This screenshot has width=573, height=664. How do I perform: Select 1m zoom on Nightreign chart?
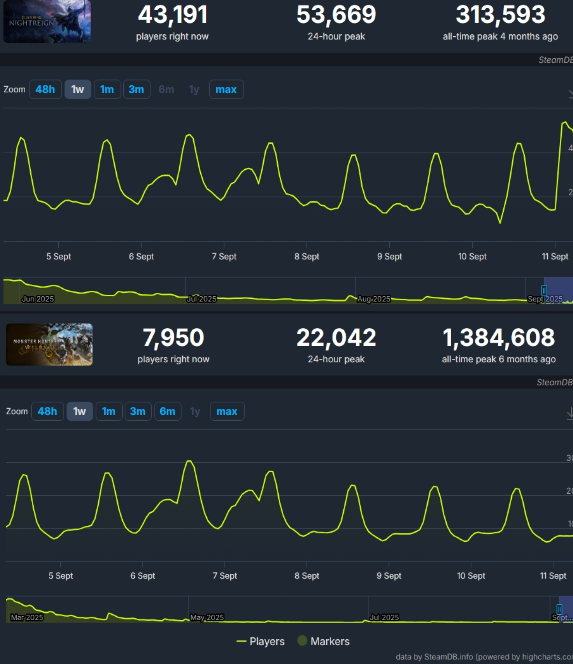coord(107,89)
